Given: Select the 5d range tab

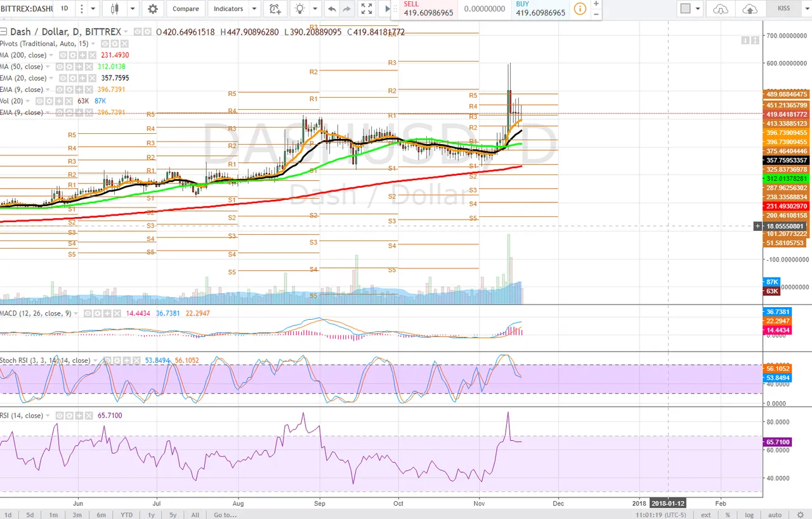Looking at the screenshot, I should click(30, 515).
